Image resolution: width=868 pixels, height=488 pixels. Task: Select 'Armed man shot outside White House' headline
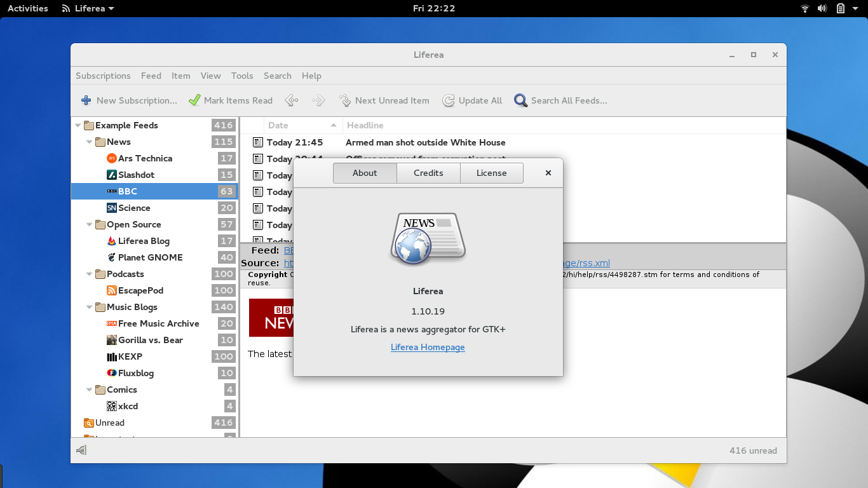coord(426,142)
